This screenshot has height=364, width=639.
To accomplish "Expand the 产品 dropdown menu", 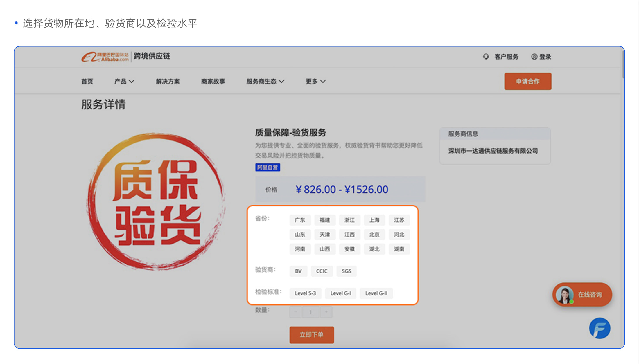I will (x=124, y=82).
